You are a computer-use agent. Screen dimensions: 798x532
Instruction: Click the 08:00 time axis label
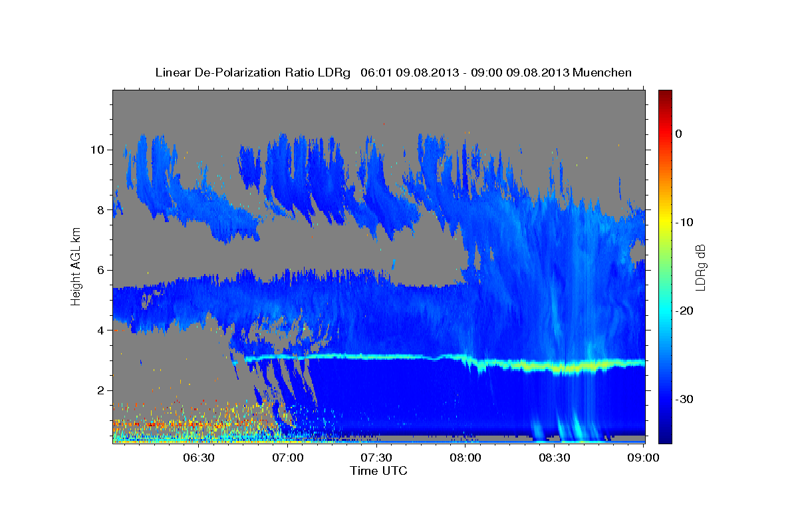coord(465,458)
